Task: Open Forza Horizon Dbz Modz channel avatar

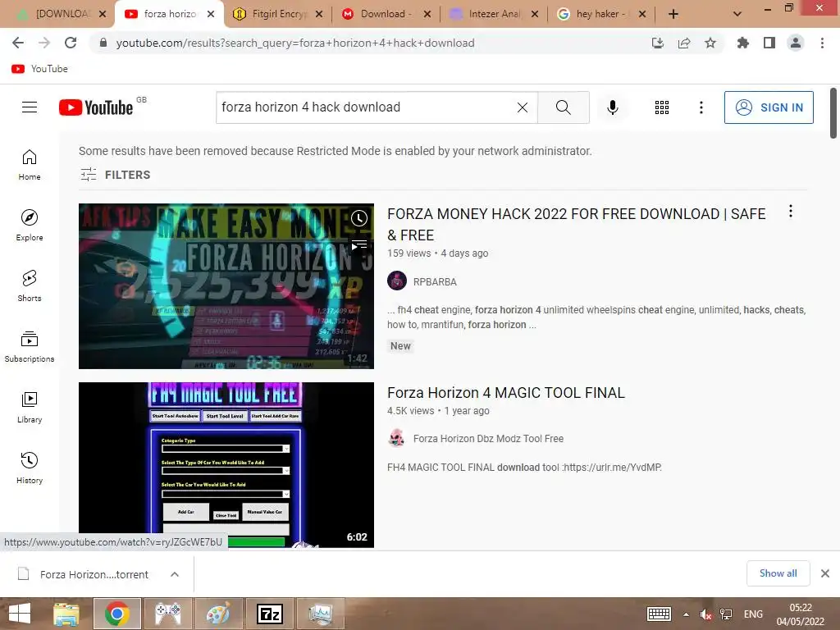Action: [x=397, y=438]
